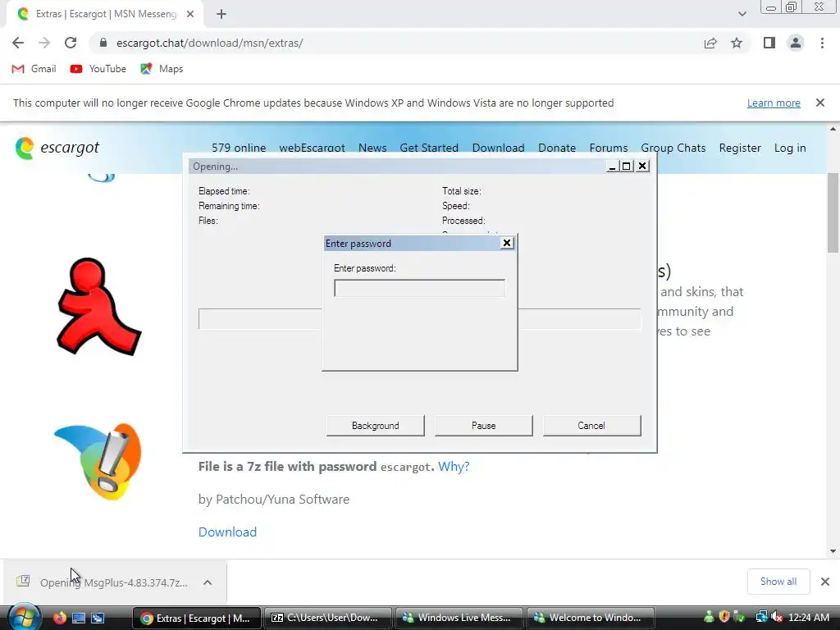Click the Why? link

pyautogui.click(x=454, y=467)
